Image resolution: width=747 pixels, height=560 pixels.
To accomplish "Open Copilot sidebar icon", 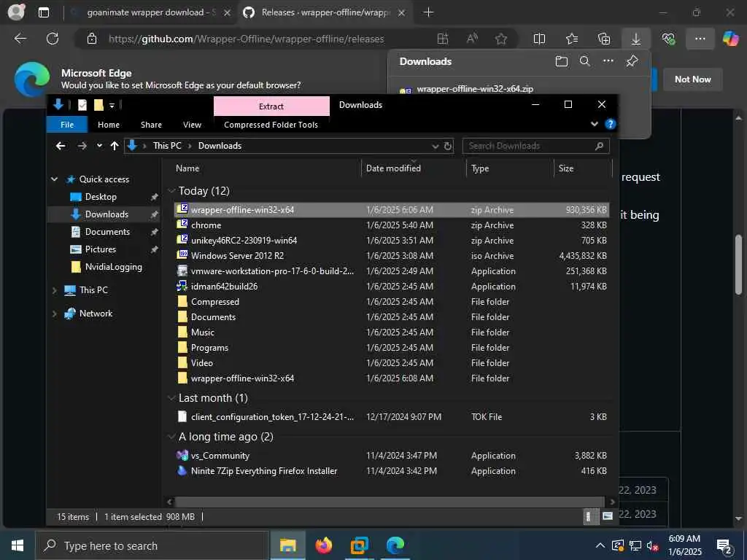I will pos(730,39).
